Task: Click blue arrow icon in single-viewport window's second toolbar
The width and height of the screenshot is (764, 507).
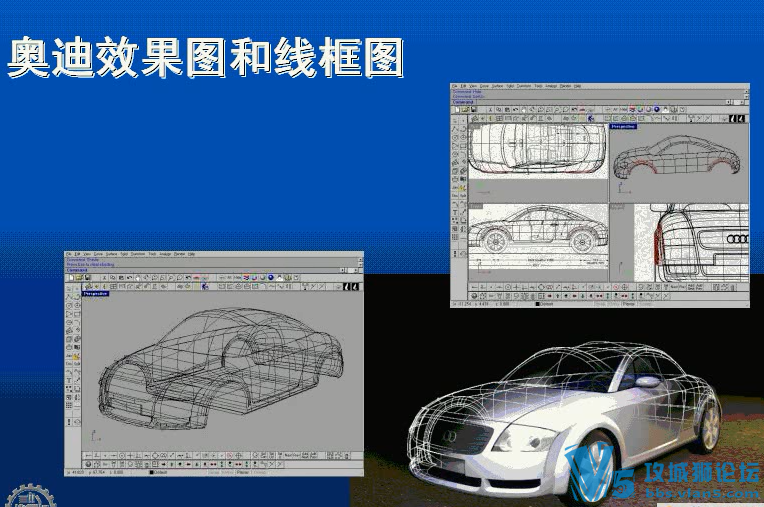Action: pos(205,286)
